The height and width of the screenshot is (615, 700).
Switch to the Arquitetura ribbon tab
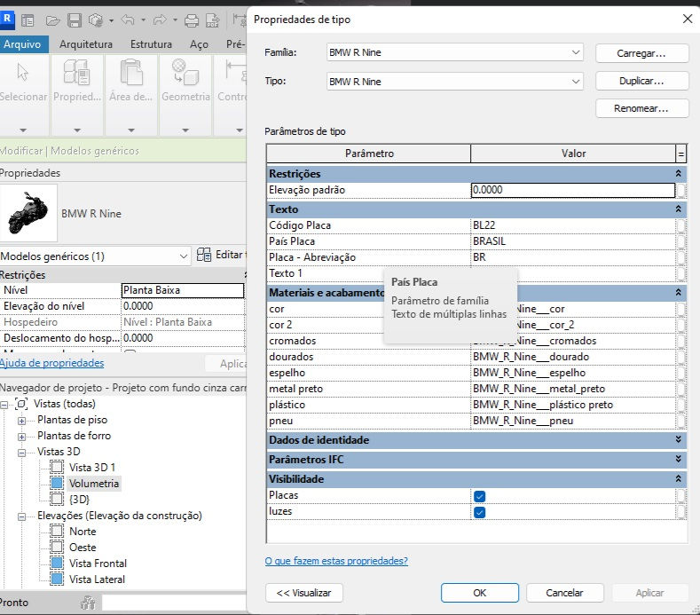point(86,44)
